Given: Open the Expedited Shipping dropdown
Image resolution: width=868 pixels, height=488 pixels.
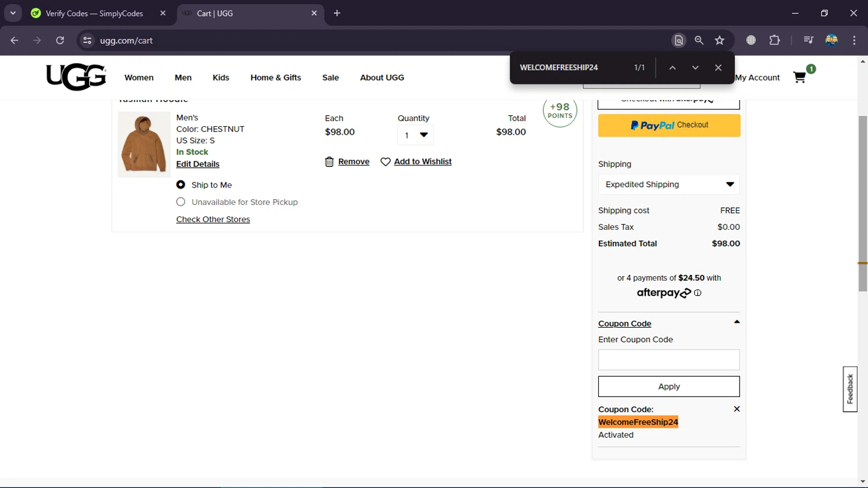Looking at the screenshot, I should pos(669,185).
